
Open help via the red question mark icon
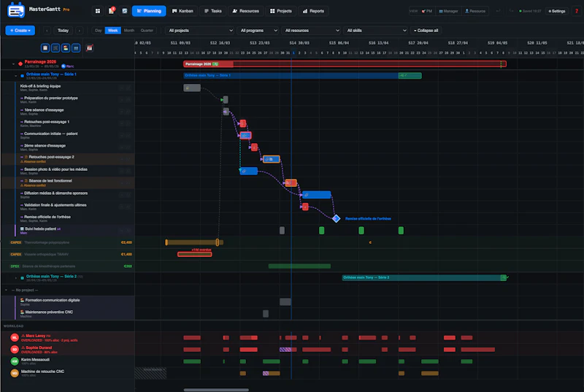click(577, 11)
